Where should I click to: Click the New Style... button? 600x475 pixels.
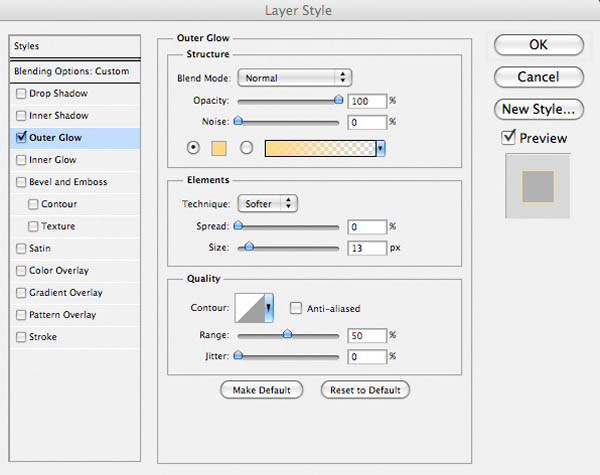pos(538,109)
